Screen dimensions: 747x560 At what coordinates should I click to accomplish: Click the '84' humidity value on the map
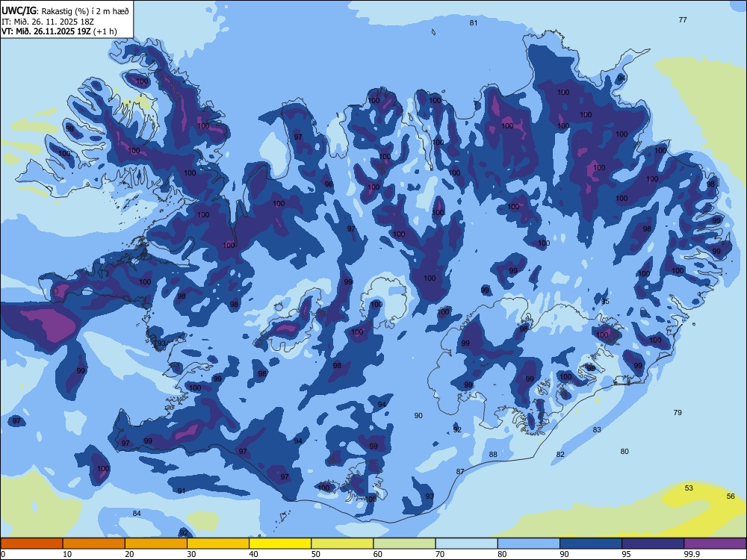pyautogui.click(x=137, y=514)
